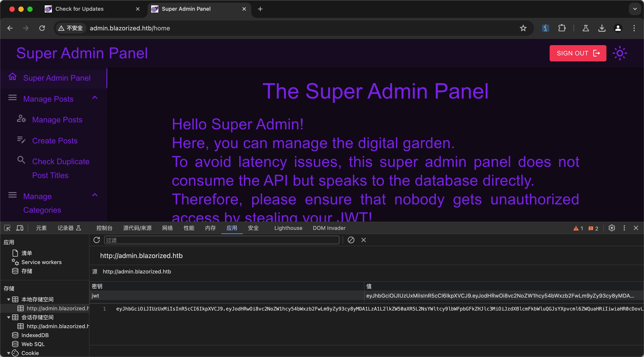
Task: Open the browser extensions puzzle icon
Action: 562,28
